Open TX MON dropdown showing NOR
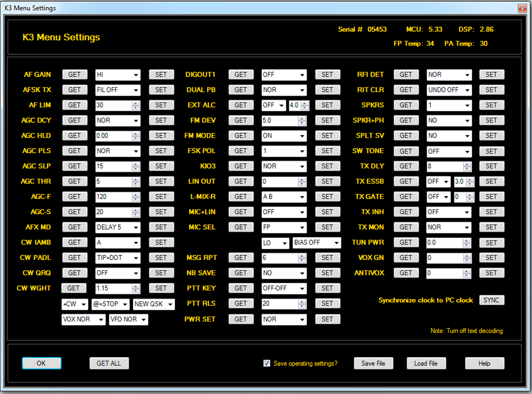Image resolution: width=532 pixels, height=394 pixels. (449, 227)
